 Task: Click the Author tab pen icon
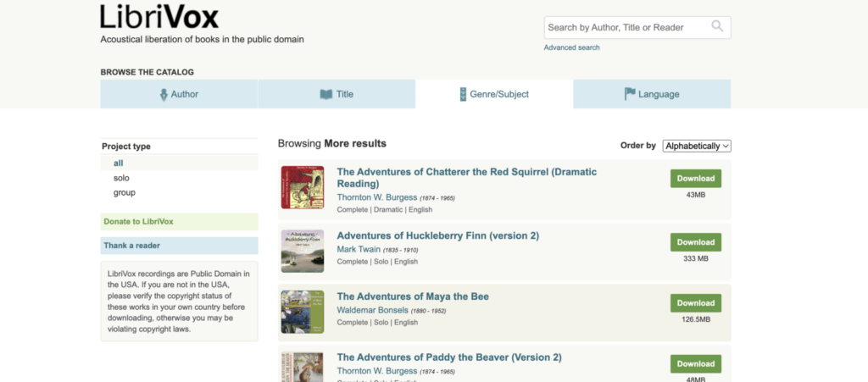point(164,95)
